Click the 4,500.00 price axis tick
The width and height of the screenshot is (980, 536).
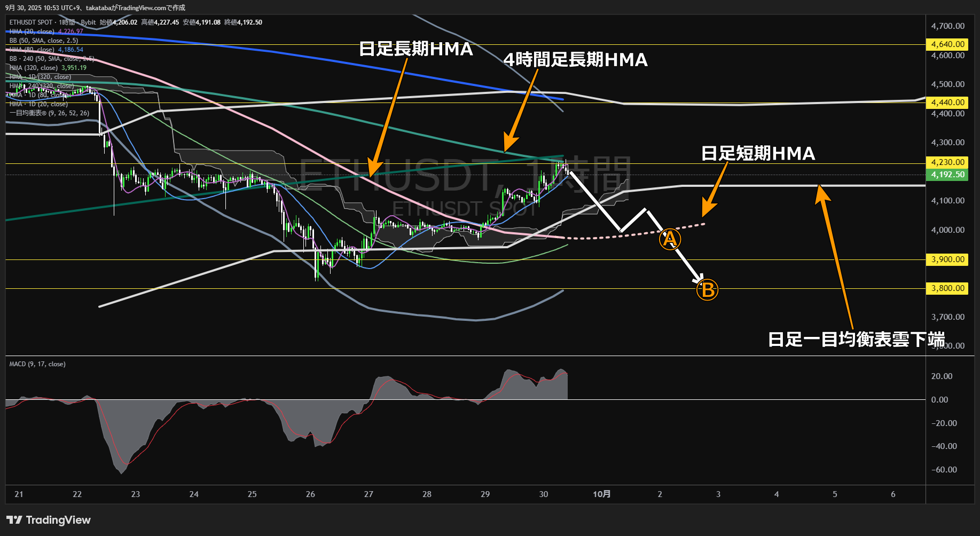pos(948,84)
